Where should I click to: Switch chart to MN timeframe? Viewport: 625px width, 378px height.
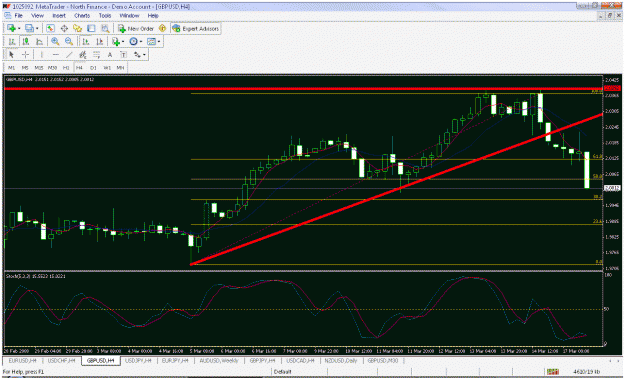(x=120, y=68)
